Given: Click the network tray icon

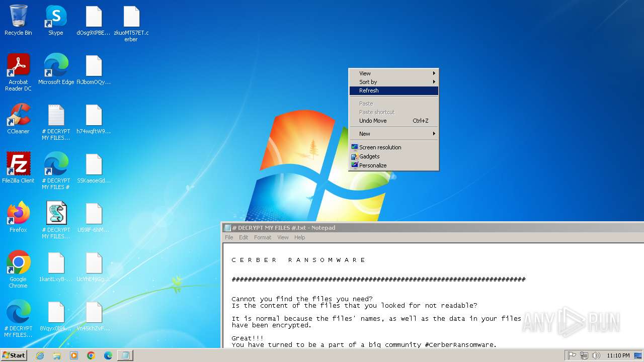Looking at the screenshot, I should 584,355.
